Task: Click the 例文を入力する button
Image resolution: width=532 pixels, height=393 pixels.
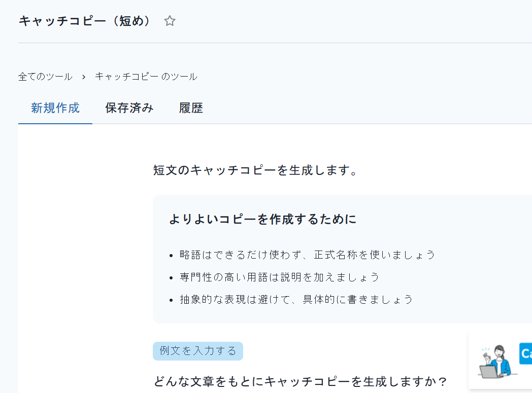Action: (198, 351)
